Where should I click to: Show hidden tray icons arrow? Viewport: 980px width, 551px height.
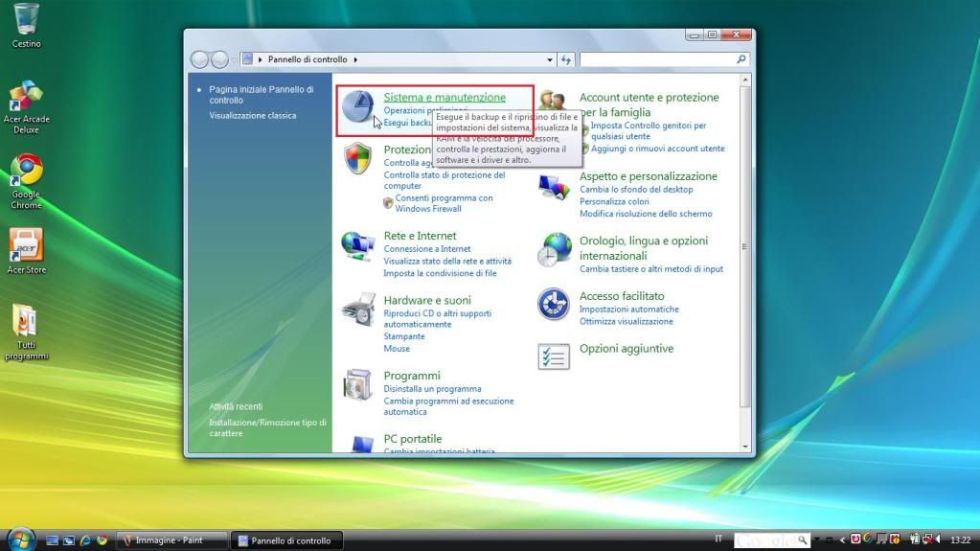click(x=842, y=540)
